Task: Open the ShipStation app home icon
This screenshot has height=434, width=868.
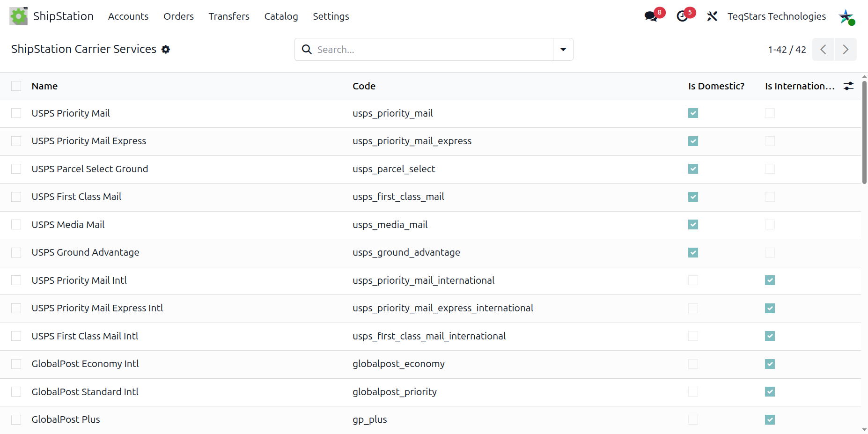Action: point(19,16)
